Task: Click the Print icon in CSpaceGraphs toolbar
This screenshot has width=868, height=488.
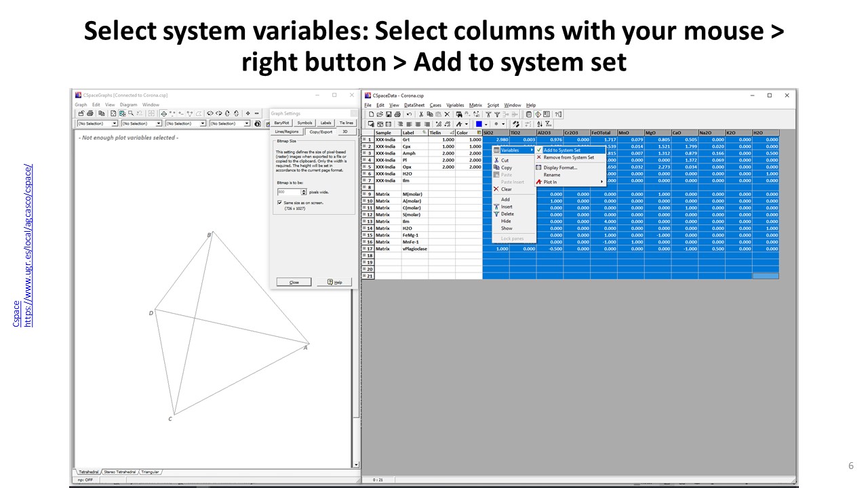Action: click(90, 114)
